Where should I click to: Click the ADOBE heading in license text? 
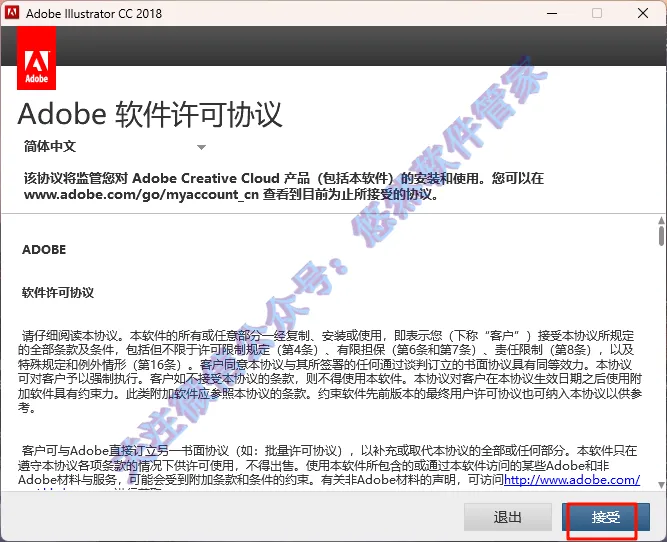coord(44,249)
